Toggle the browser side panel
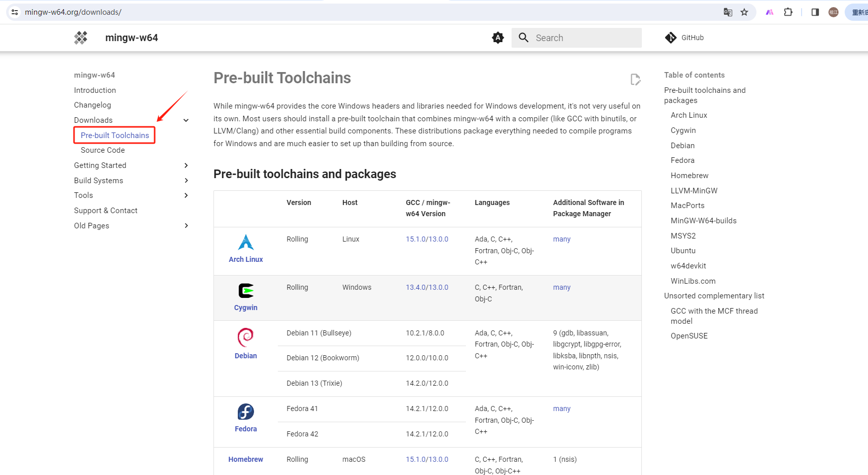 [815, 12]
